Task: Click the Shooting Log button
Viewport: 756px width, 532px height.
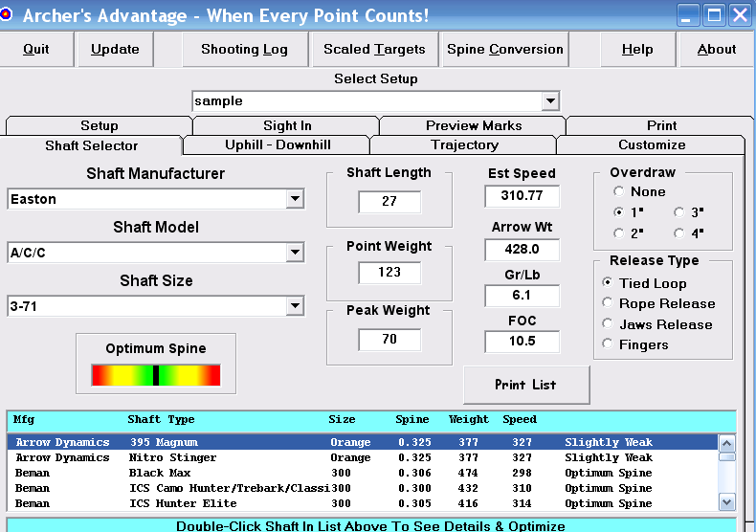Action: [244, 50]
